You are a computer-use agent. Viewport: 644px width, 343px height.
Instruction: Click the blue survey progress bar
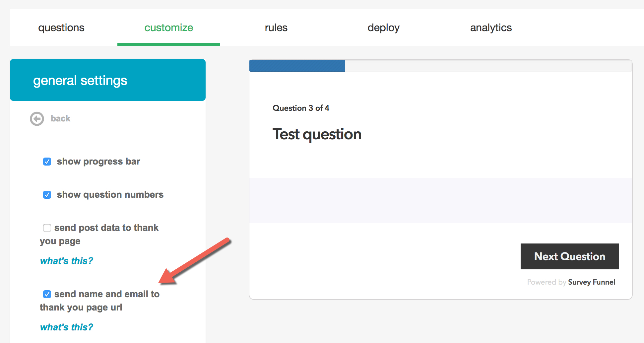[x=297, y=66]
